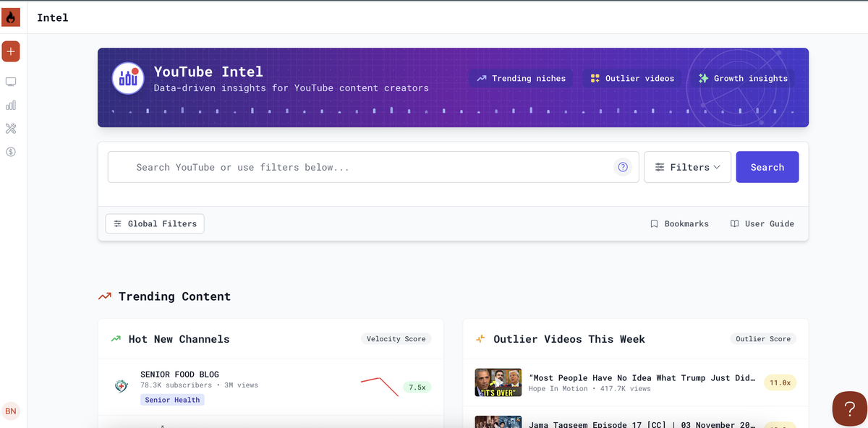Open the Outlier videos section

point(631,78)
